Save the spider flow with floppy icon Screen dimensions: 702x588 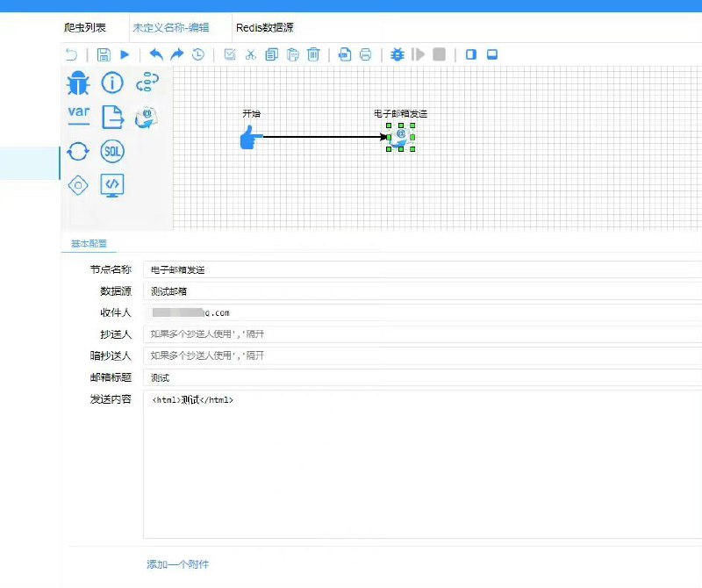104,54
